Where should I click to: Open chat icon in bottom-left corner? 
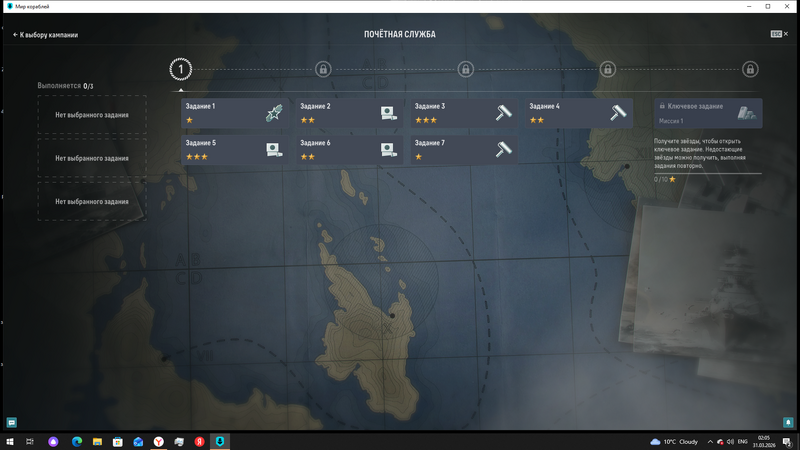pos(12,422)
